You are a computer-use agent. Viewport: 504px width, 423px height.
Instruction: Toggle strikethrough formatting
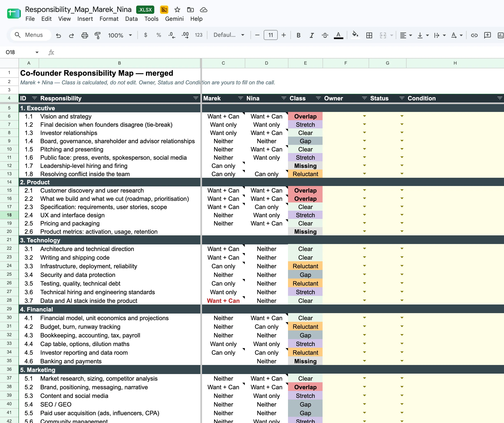pos(325,35)
